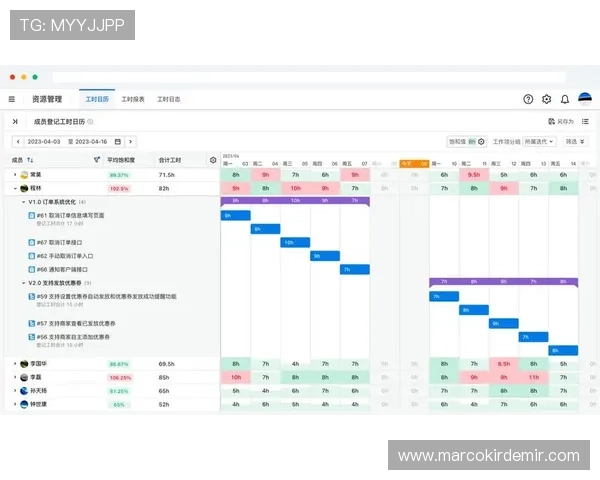
Task: Click the 52h total for 钟世康
Action: click(164, 405)
